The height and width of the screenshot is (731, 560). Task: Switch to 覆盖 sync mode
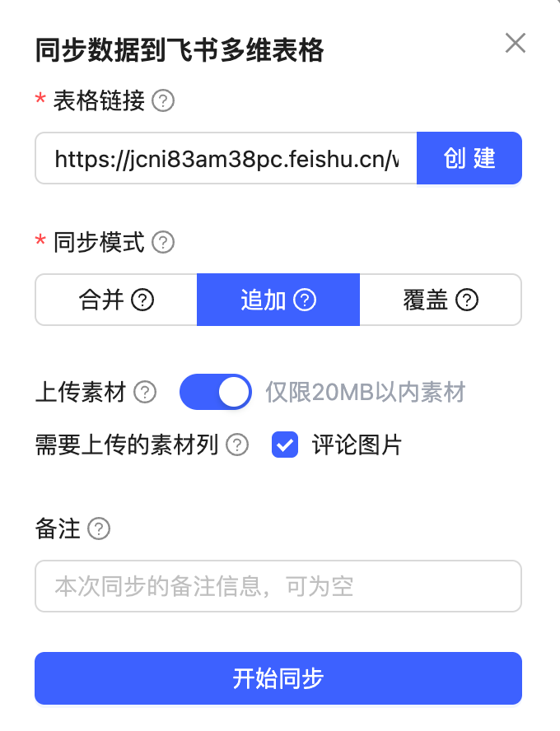426,300
